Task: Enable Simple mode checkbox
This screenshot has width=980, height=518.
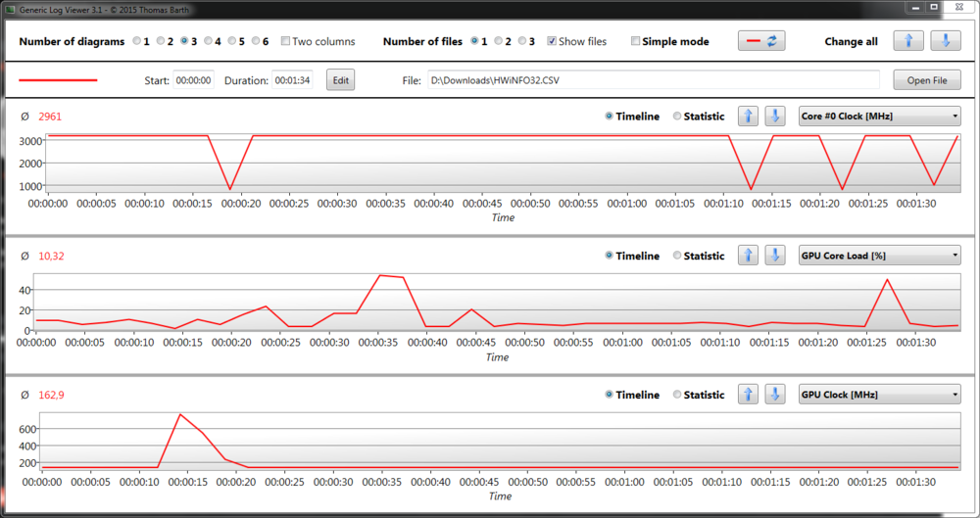Action: [x=636, y=42]
